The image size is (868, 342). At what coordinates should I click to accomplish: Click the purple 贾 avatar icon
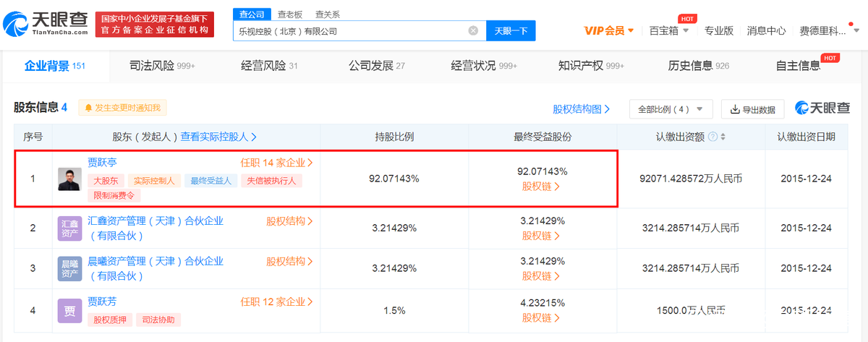(x=69, y=311)
